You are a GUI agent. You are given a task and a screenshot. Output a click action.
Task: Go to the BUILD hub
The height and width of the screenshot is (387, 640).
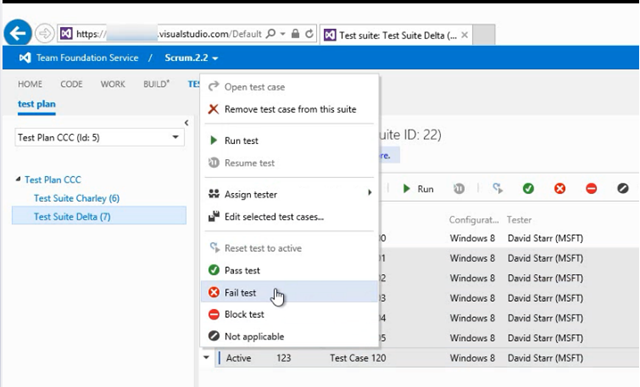point(156,84)
